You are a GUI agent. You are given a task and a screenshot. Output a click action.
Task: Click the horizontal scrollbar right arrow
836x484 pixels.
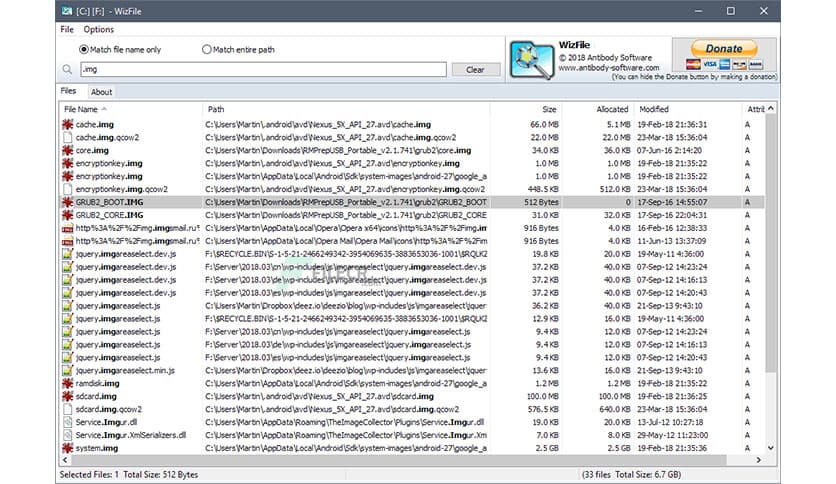[x=758, y=459]
